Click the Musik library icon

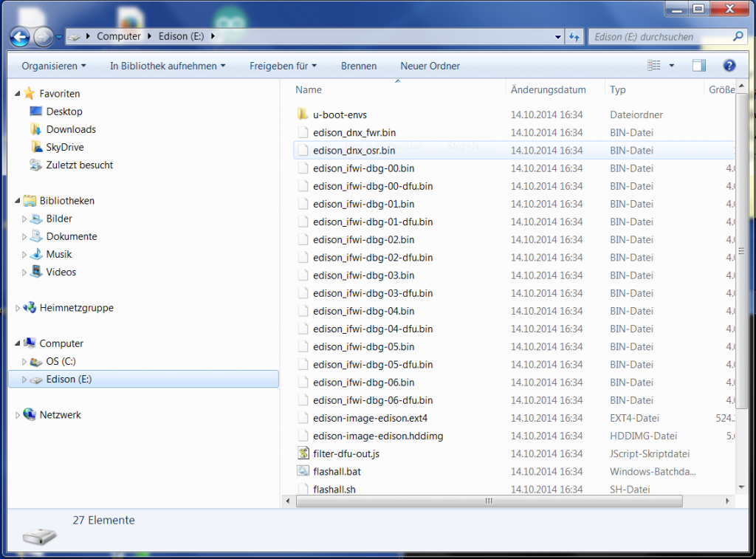(36, 254)
